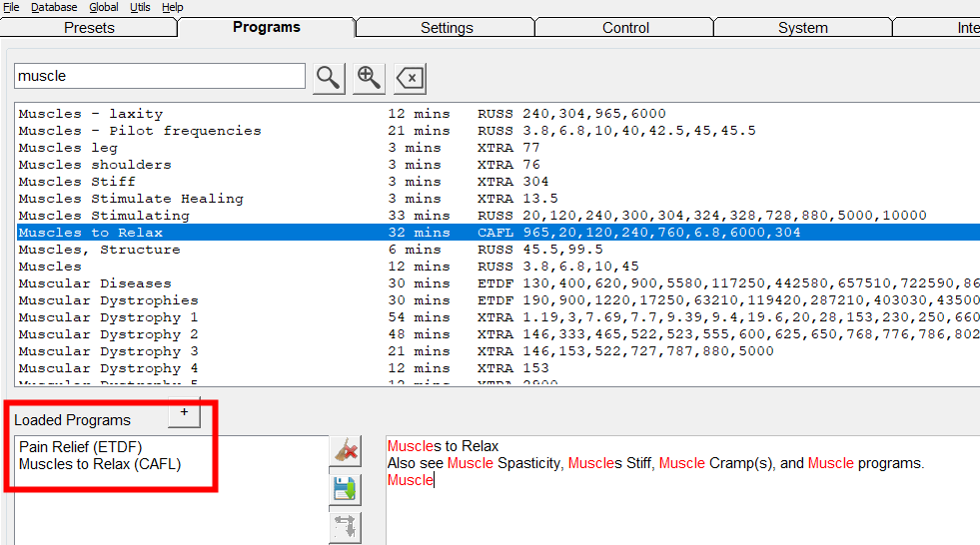Switch to the Settings tab

click(x=447, y=28)
